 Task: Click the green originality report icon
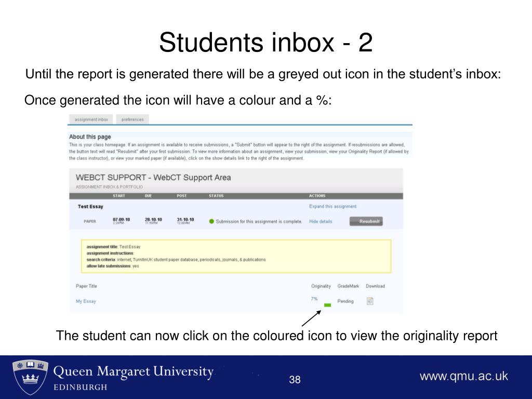327,305
